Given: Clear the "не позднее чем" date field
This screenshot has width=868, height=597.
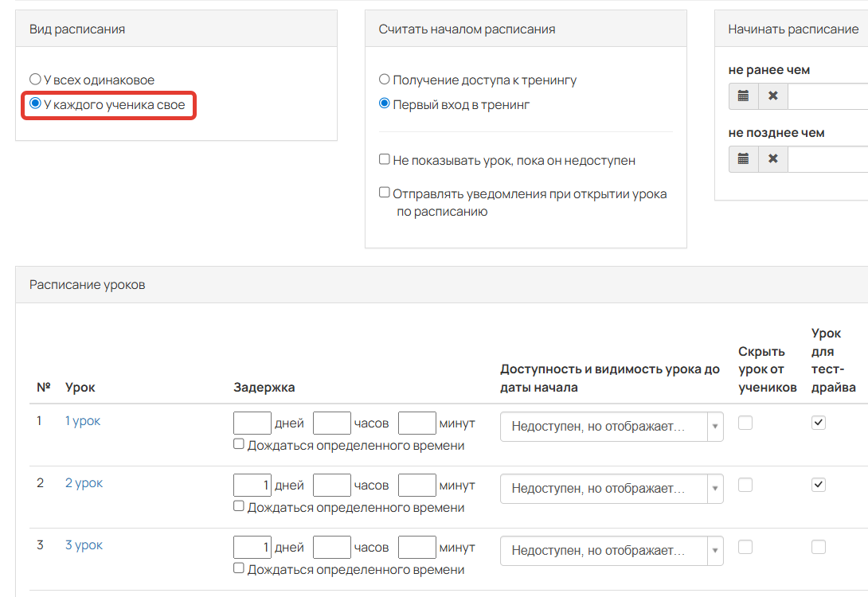Looking at the screenshot, I should 772,158.
